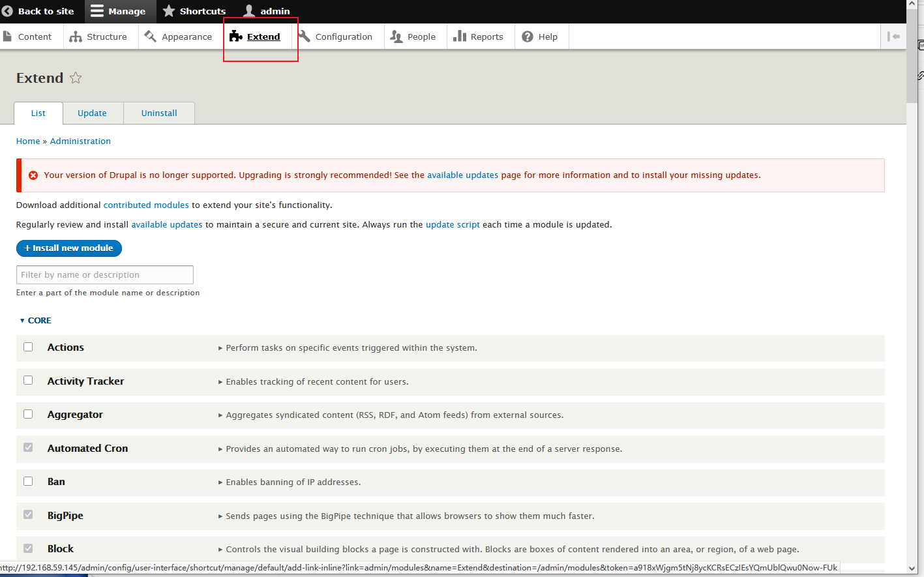Click the vertical scrollbar thumb
Screen dimensions: 924x577
click(912, 57)
